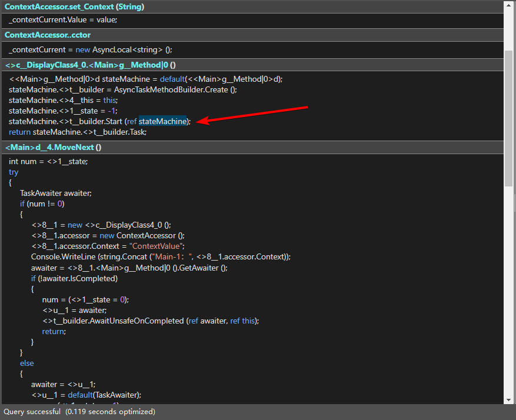Click the AsyncTaskMethodBuilder.Create () line
This screenshot has width=516, height=420.
click(122, 89)
